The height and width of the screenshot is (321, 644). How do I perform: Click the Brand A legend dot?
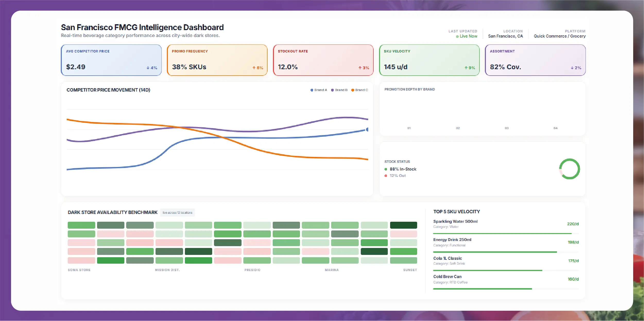click(312, 90)
